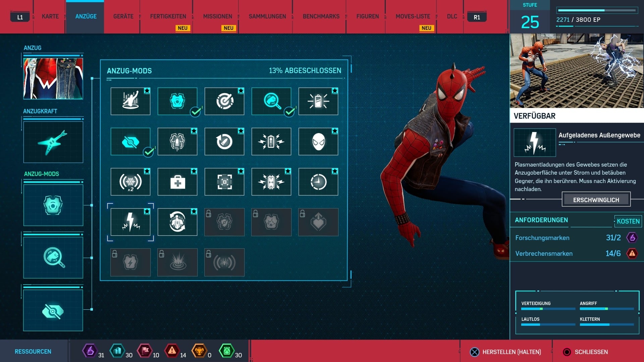Viewport: 644px width, 362px height.
Task: Click SCHLIESSEN to close the menu
Action: click(x=586, y=352)
